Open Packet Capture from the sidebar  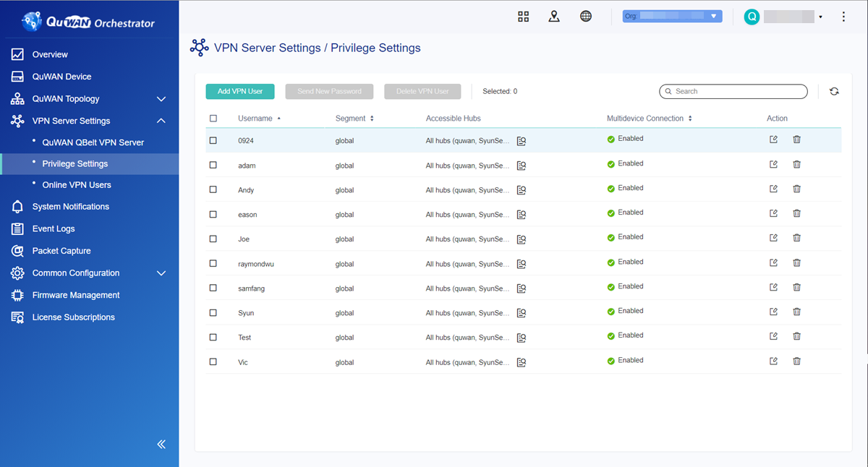pyautogui.click(x=61, y=250)
